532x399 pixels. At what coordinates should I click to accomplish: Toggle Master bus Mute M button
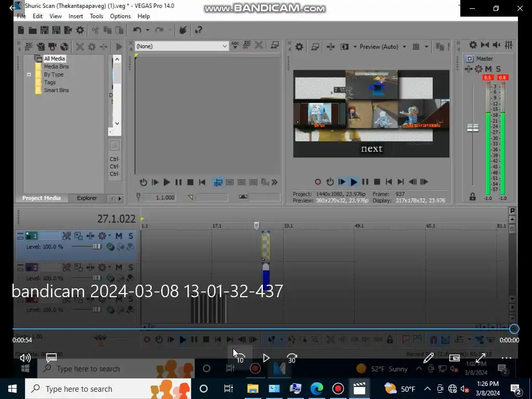(x=488, y=69)
